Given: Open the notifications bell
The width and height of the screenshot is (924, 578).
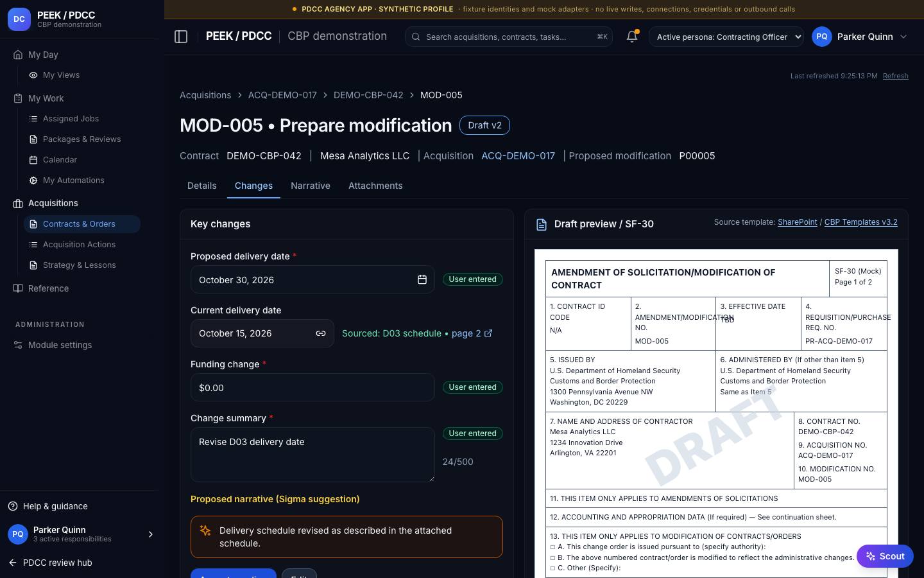Looking at the screenshot, I should pyautogui.click(x=632, y=37).
